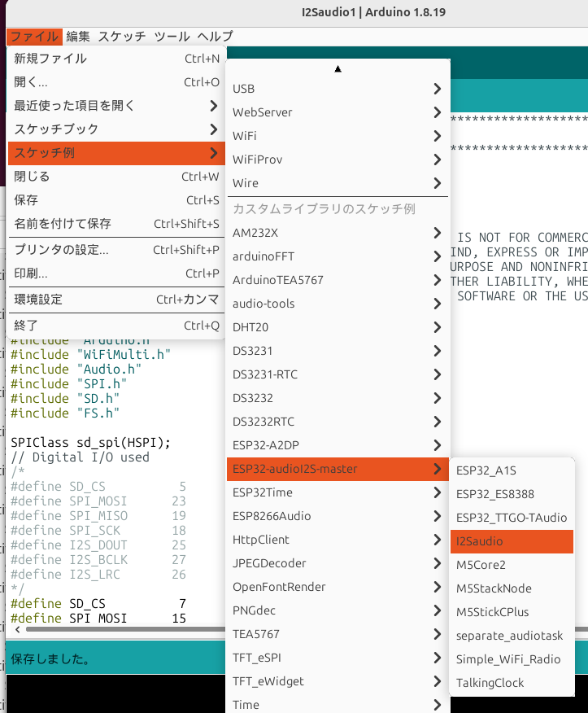
Task: Open DS3231-RTC examples submenu
Action: pos(338,374)
